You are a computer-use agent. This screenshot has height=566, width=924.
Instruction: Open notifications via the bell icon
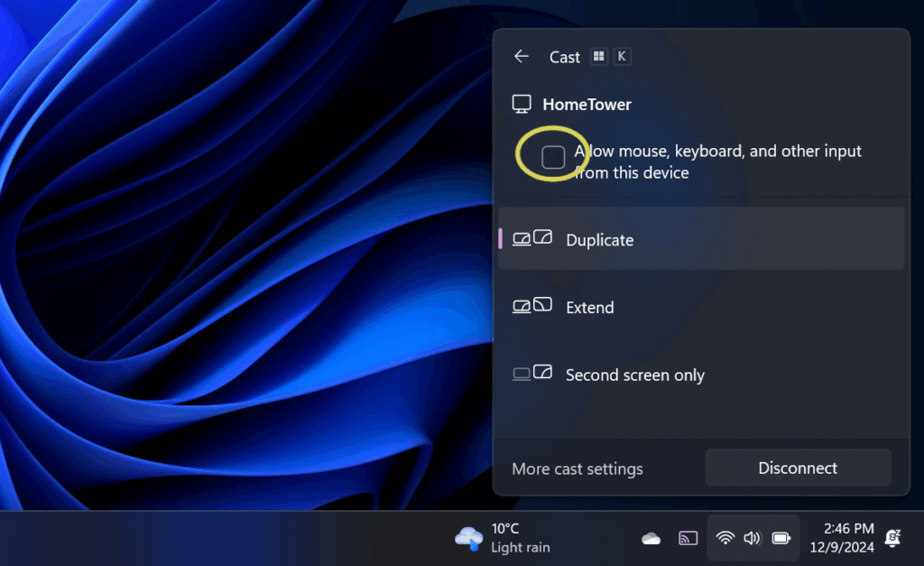pos(893,539)
